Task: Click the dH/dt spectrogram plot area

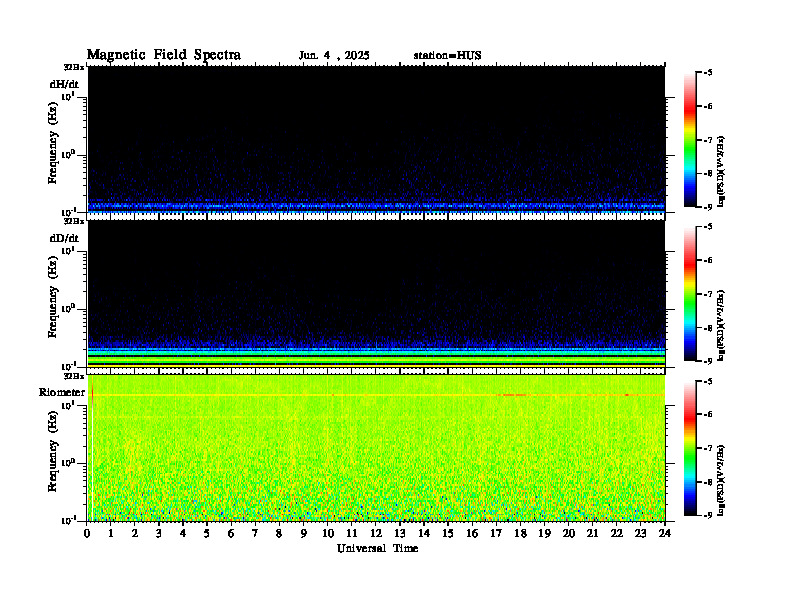Action: coord(376,139)
